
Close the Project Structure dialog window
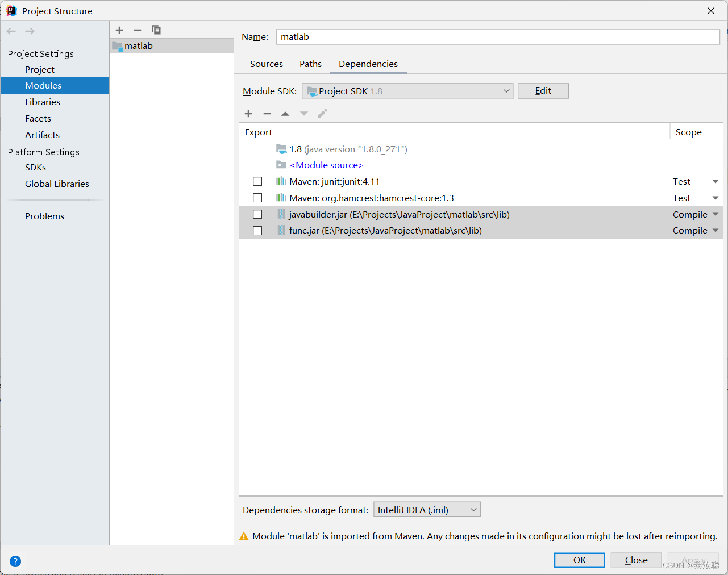(x=711, y=11)
